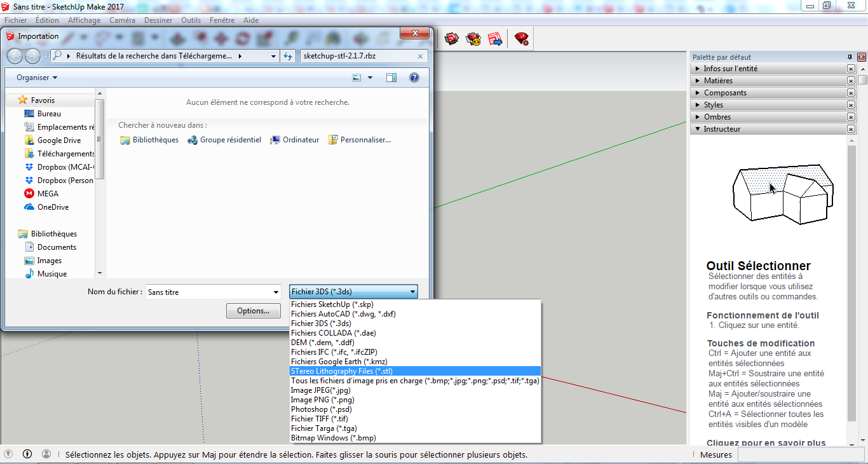Open Téléchargements in the Favoris sidebar
868x464 pixels.
pyautogui.click(x=59, y=154)
